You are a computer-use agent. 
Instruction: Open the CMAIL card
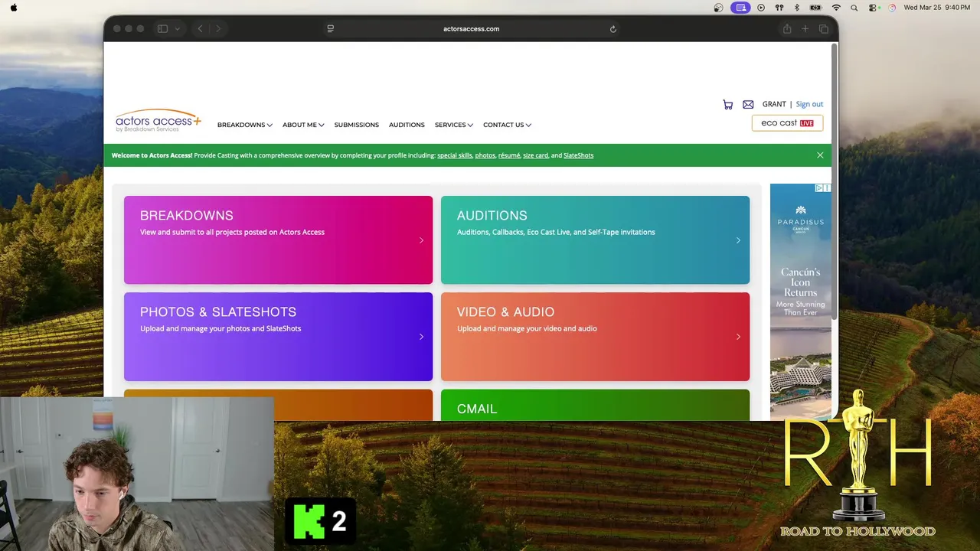coord(595,405)
